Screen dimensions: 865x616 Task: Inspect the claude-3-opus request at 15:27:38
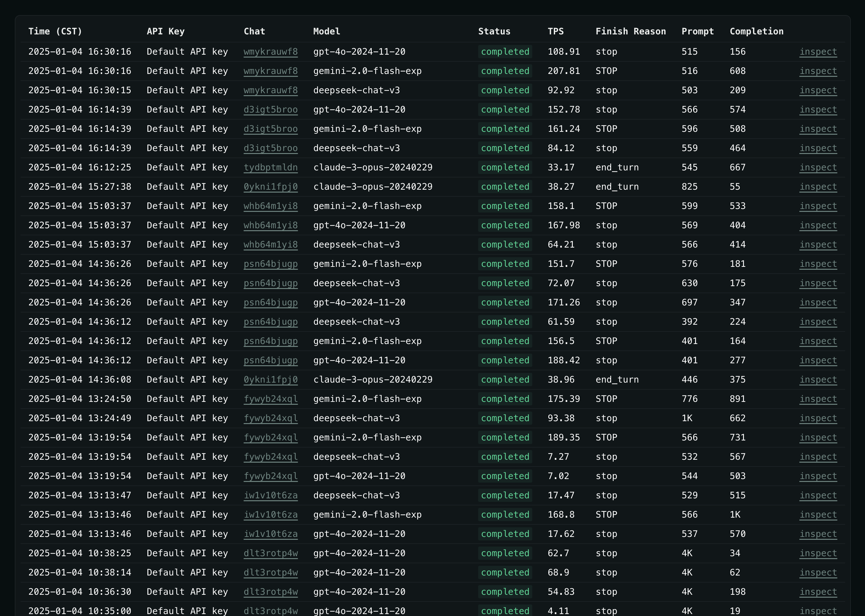pos(818,186)
